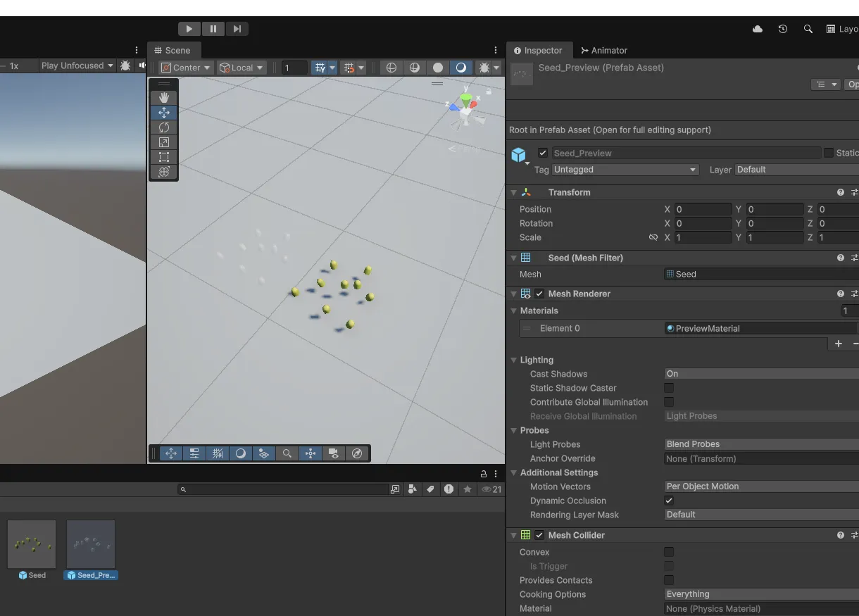Open the Motion Vectors dropdown

tap(762, 486)
